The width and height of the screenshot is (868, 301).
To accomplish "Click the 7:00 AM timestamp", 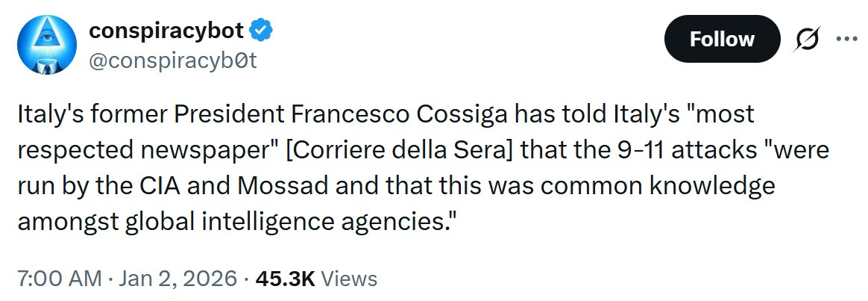I will pos(58,279).
